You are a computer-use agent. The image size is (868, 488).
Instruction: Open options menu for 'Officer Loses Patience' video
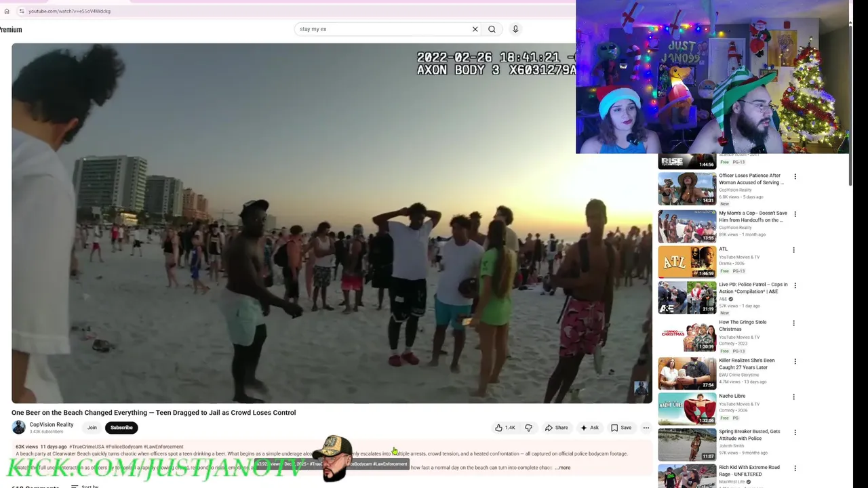coord(795,177)
